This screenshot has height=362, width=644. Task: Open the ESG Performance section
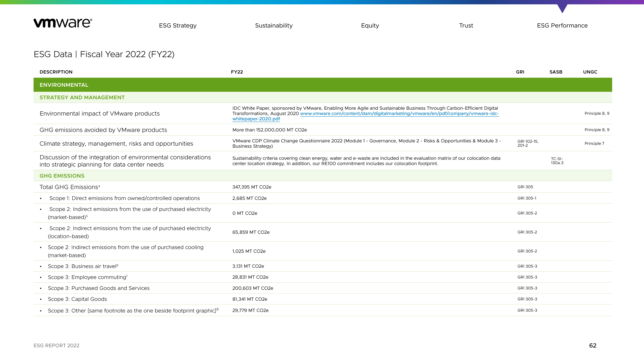(562, 25)
